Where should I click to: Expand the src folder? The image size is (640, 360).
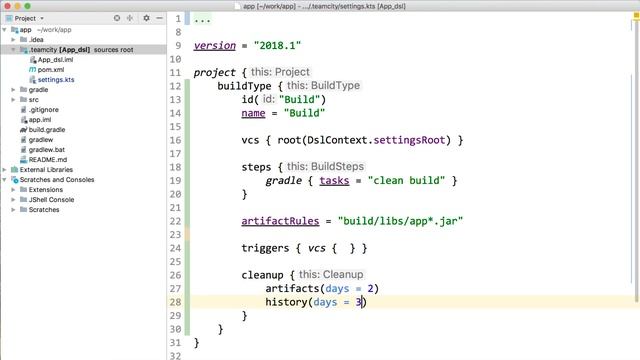(x=13, y=100)
